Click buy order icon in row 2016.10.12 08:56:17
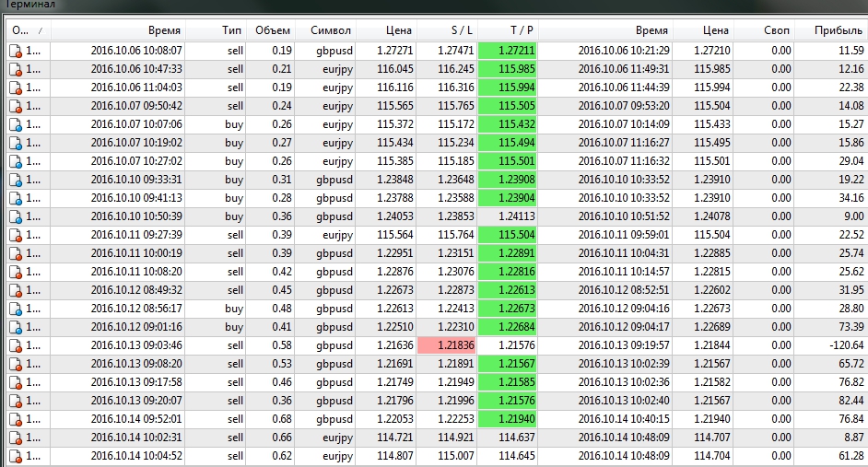Viewport: 868px width, 467px height. 15,309
